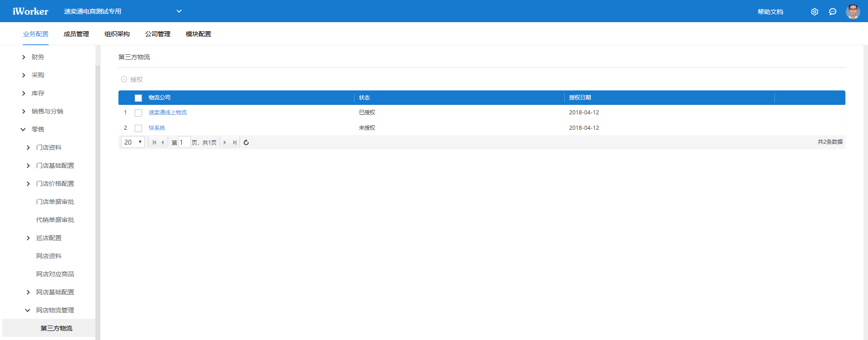The width and height of the screenshot is (868, 340).
Task: Switch to the 公司管理 tab
Action: [158, 34]
